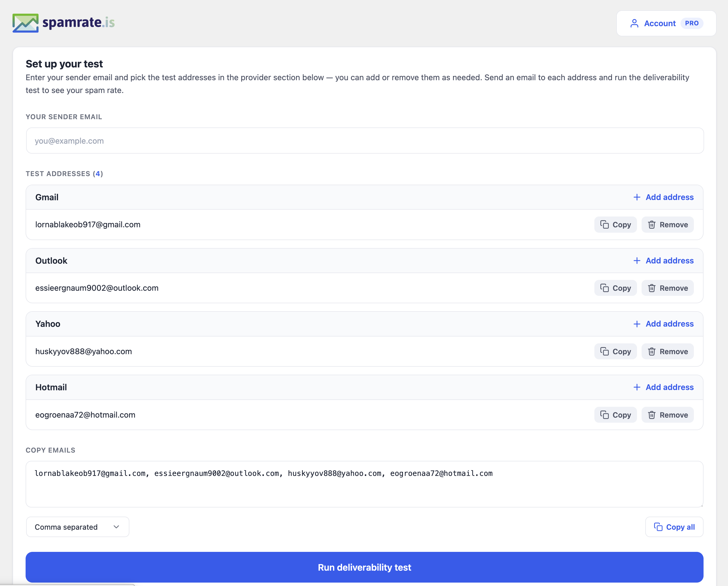Select the huskyyov888@yahoo.com address text
Screen dimensions: 728x586
84,351
